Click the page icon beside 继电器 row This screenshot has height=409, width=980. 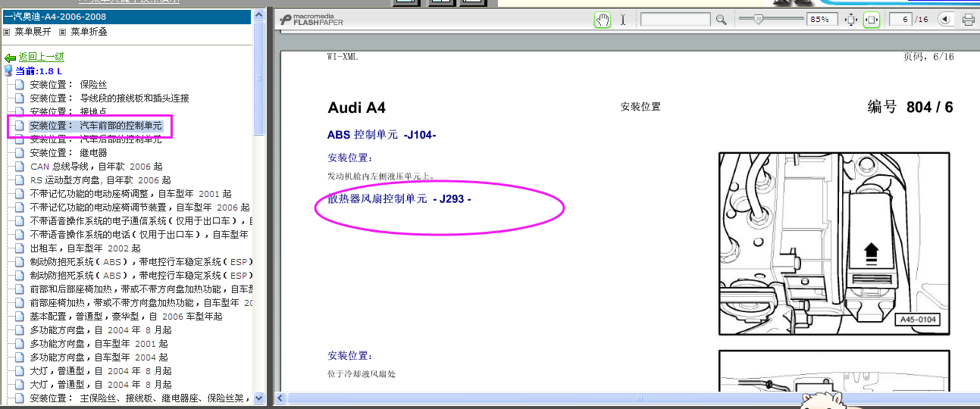[x=20, y=152]
